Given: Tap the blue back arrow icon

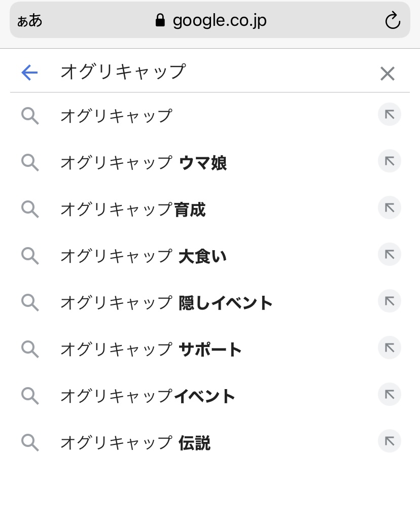Looking at the screenshot, I should (30, 73).
